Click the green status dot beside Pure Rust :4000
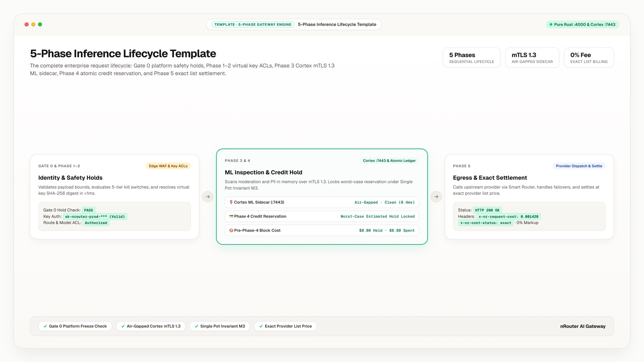 point(551,25)
